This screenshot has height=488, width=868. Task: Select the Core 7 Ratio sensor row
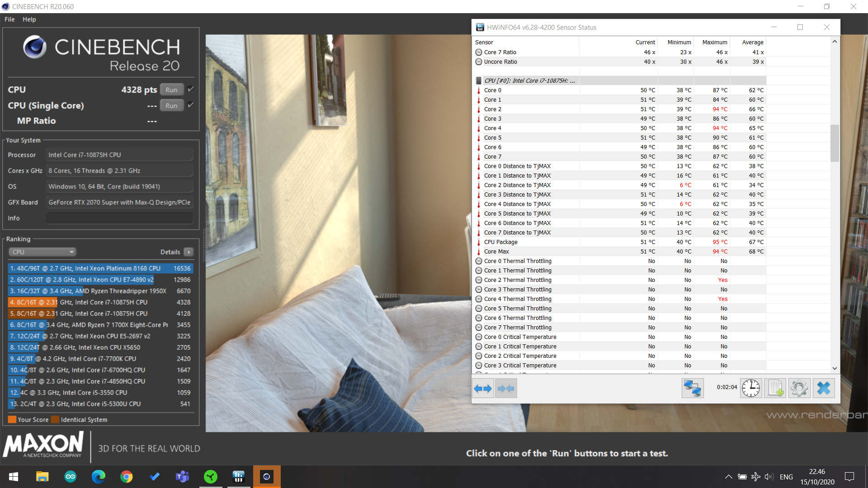(620, 52)
